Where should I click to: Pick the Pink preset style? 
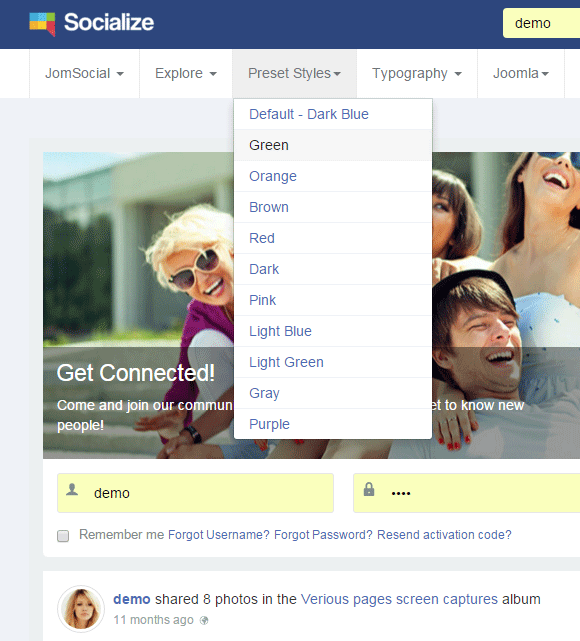click(x=333, y=300)
